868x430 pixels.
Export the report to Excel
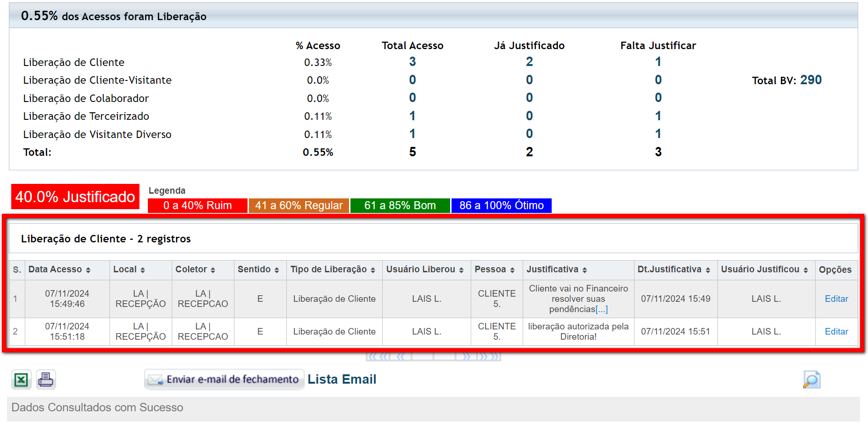point(21,379)
